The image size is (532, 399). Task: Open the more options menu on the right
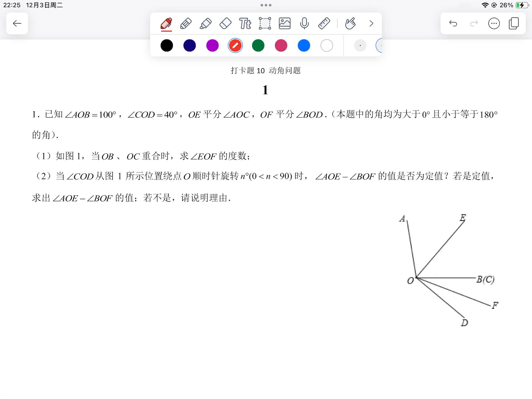pyautogui.click(x=494, y=24)
